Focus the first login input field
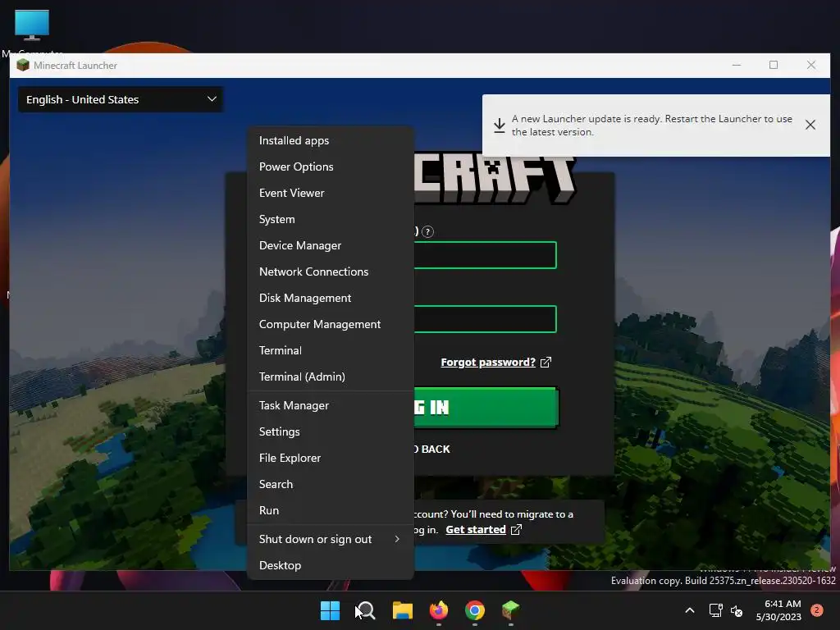This screenshot has height=630, width=840. point(486,255)
